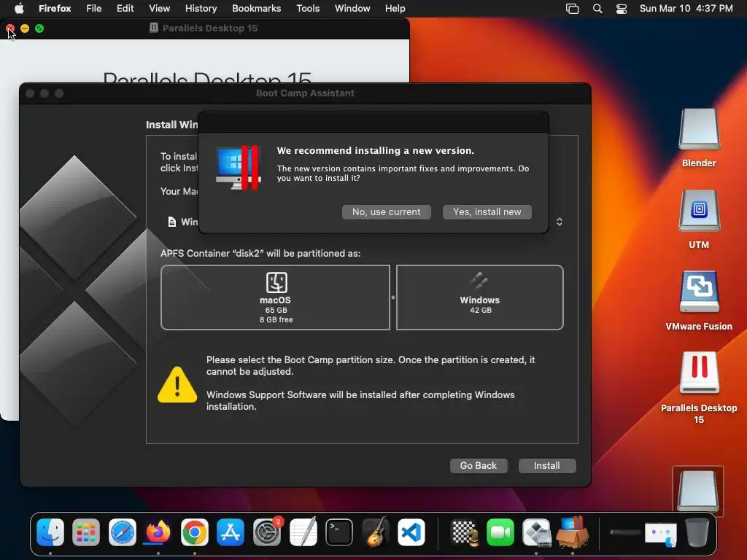Open TextEdit from the Dock

(303, 532)
